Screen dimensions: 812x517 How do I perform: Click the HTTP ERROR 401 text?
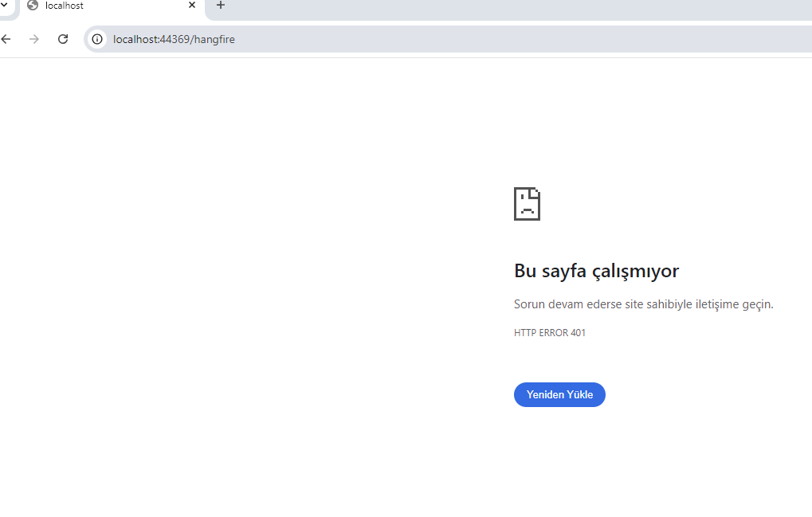(x=550, y=333)
